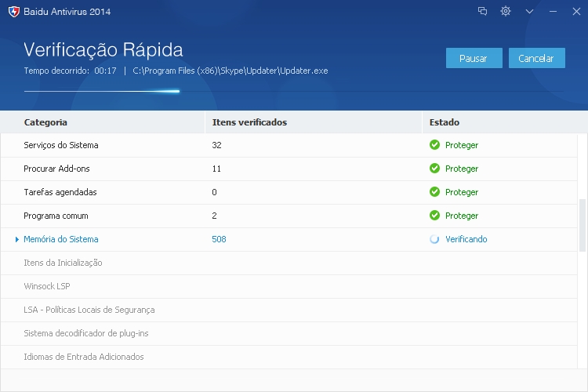Click the value 32 in Itens verificados
Viewport: 588px width, 392px height.
tap(216, 145)
